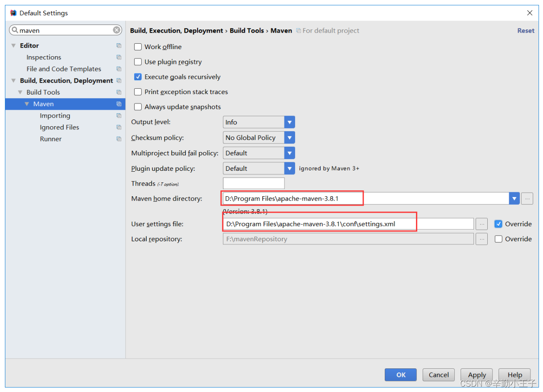Browse for User settings file

click(x=481, y=224)
